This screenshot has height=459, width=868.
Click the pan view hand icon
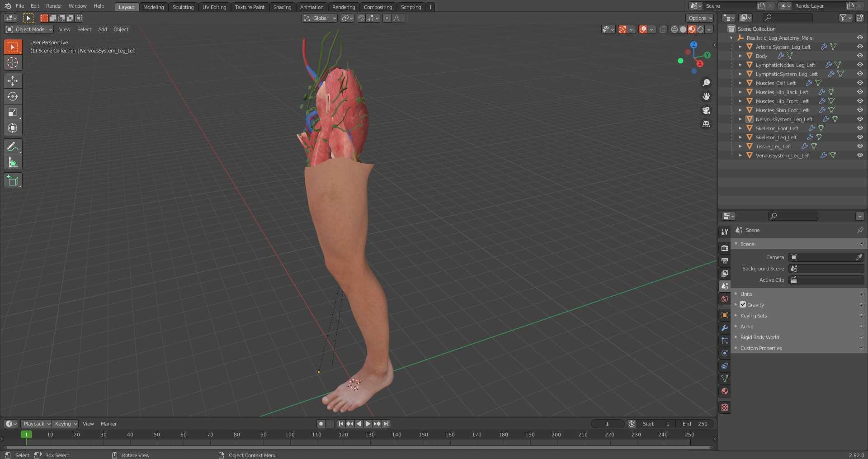(706, 96)
